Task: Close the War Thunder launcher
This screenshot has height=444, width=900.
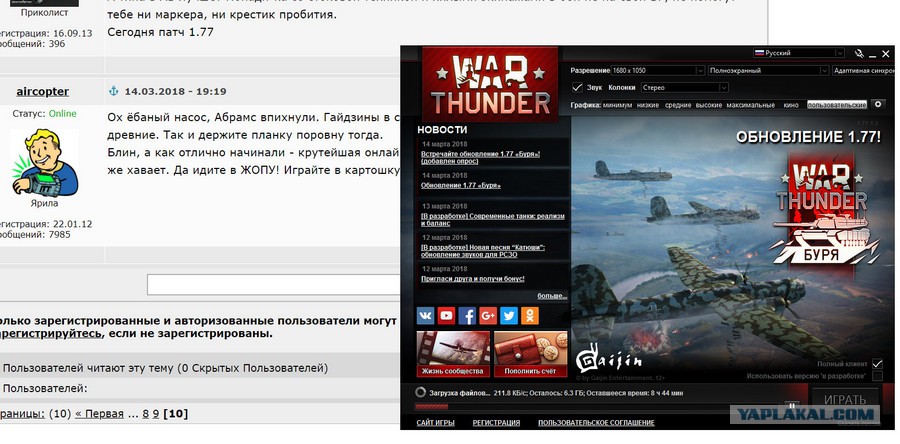Action: pyautogui.click(x=886, y=54)
